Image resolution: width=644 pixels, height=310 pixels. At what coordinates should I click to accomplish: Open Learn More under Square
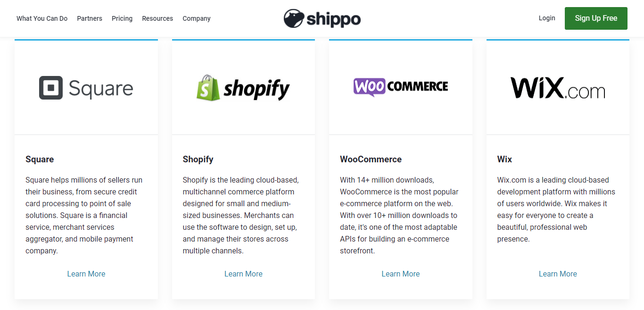[86, 274]
